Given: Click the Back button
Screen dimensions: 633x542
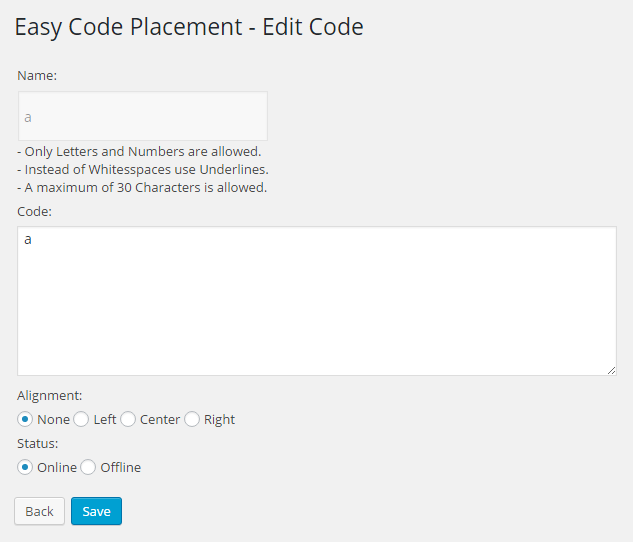Looking at the screenshot, I should (x=40, y=511).
